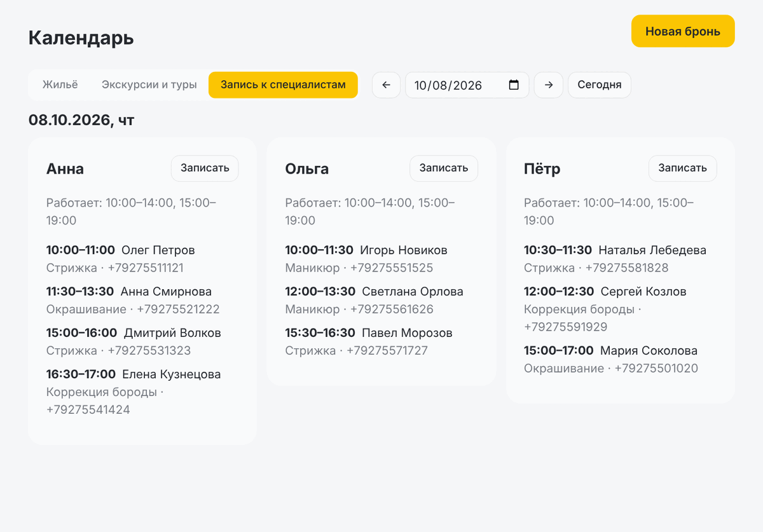Click Пётр's working hours line
Screen dimensions: 763x532
(621, 212)
